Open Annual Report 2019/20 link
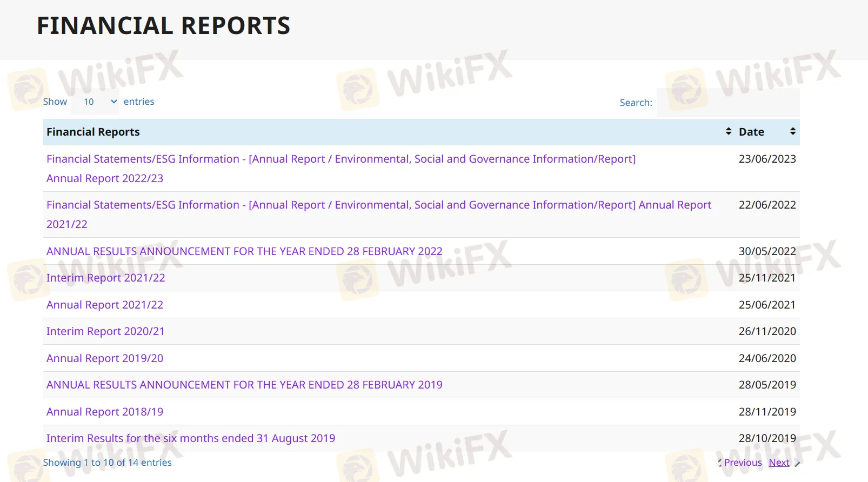 pyautogui.click(x=105, y=358)
